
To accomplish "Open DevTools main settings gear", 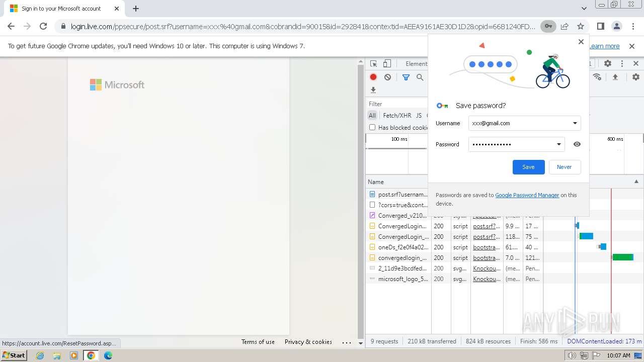I will pyautogui.click(x=608, y=64).
